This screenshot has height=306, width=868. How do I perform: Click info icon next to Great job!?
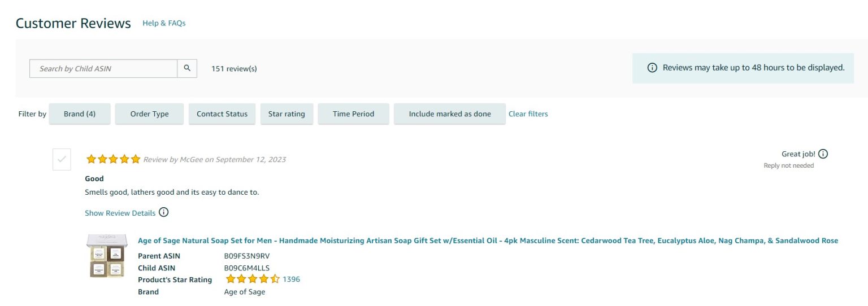click(823, 154)
